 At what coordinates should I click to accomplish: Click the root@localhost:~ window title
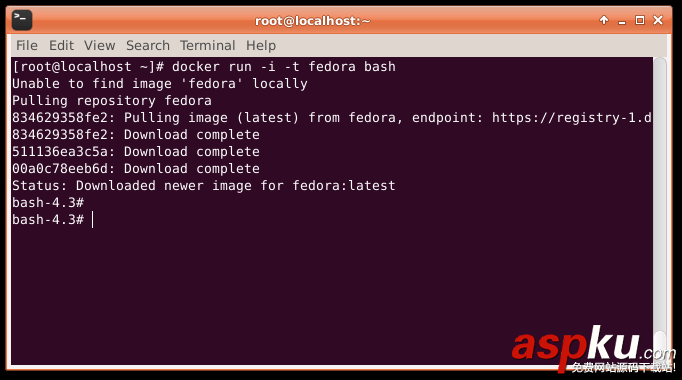[312, 21]
